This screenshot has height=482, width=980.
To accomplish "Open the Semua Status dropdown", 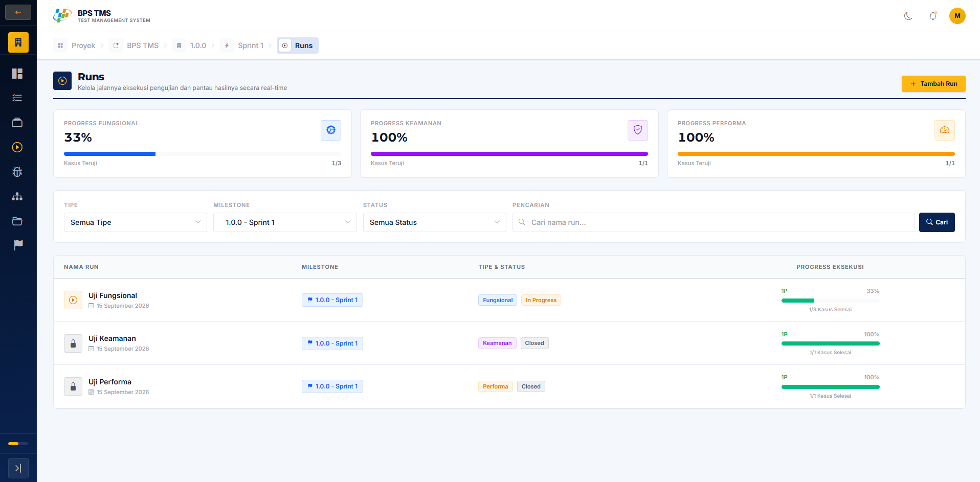I will [435, 222].
